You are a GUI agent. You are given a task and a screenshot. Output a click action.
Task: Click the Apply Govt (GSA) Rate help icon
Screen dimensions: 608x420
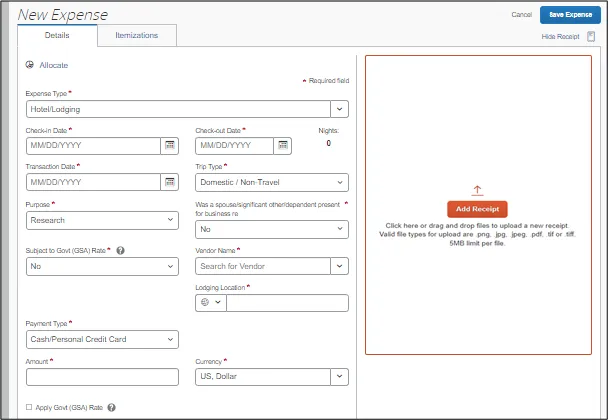(x=111, y=408)
